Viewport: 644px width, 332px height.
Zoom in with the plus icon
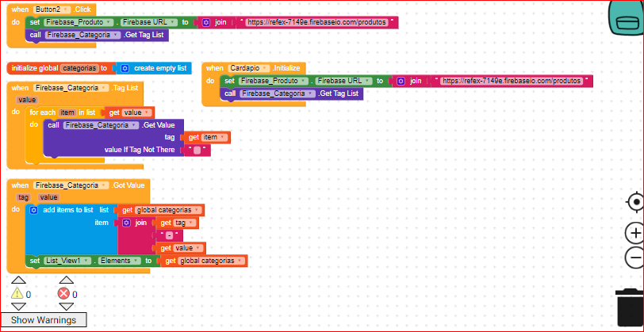point(635,234)
